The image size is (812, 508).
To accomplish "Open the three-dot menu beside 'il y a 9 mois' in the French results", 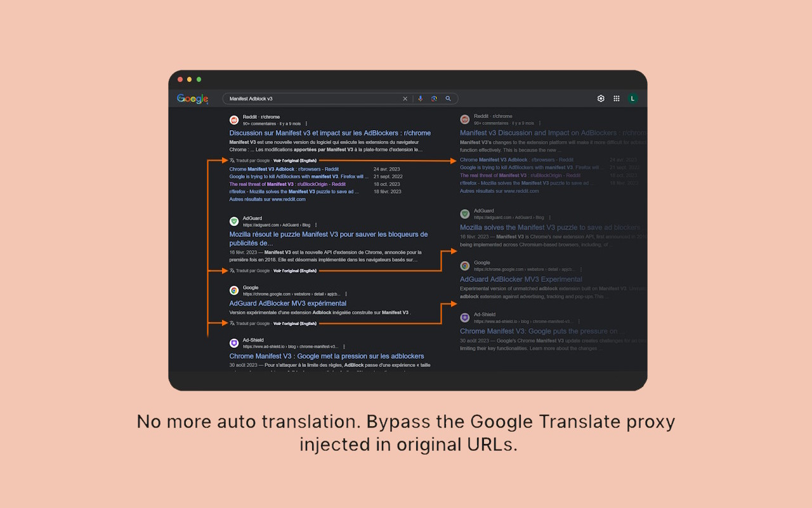I will (306, 123).
